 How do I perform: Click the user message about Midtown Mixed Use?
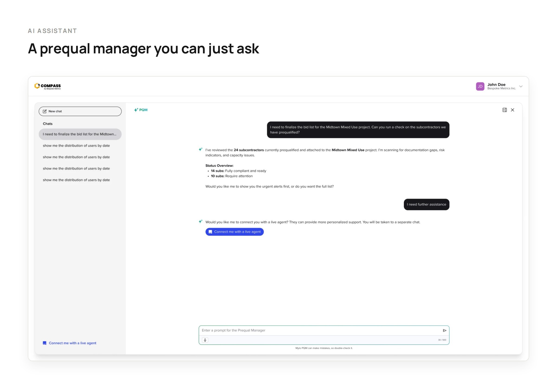358,130
